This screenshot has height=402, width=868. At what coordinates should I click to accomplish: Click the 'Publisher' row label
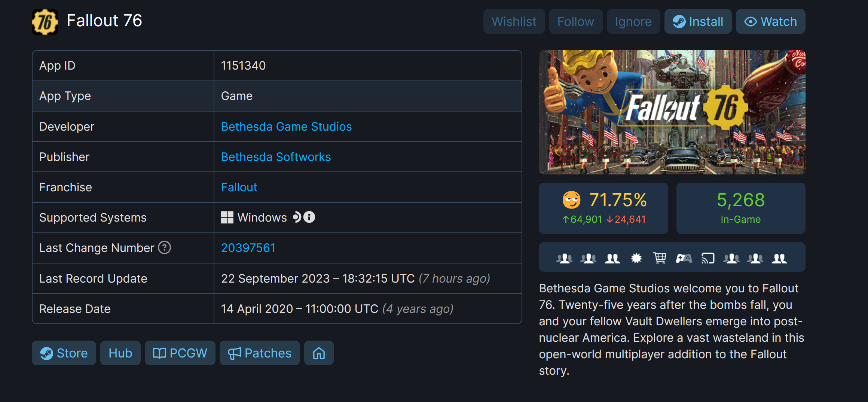pos(64,157)
